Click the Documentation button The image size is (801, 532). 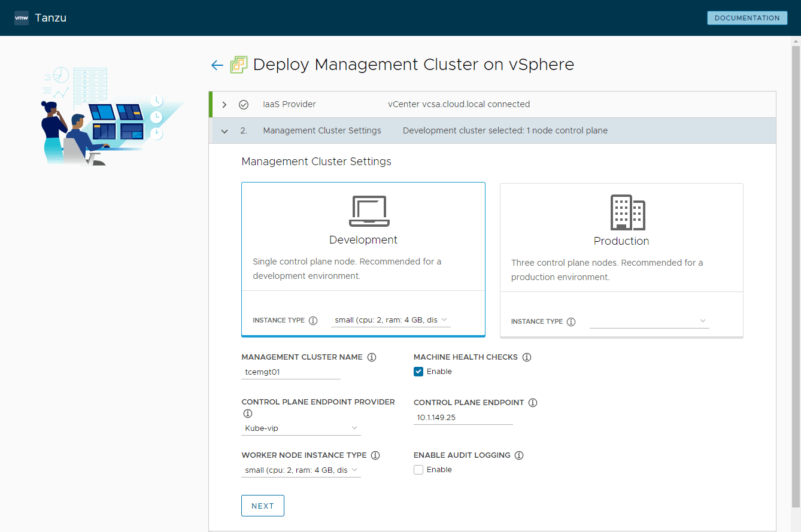[x=747, y=18]
